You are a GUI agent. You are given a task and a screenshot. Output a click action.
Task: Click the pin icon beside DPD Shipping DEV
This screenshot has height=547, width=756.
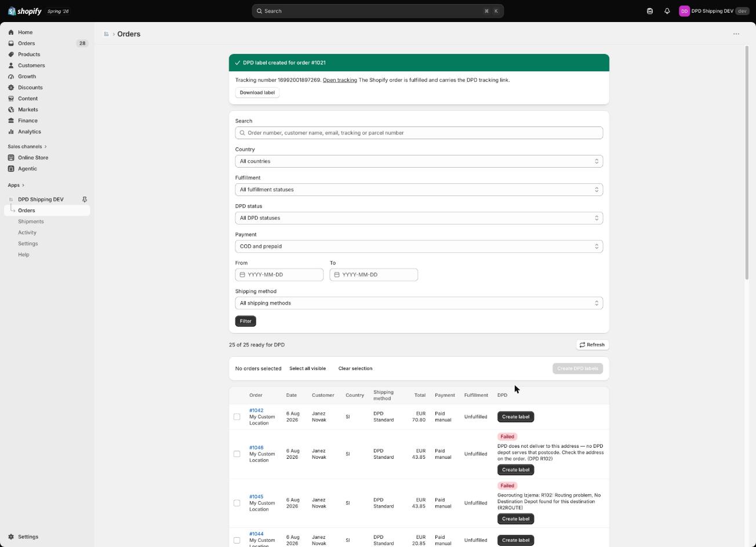pos(84,200)
